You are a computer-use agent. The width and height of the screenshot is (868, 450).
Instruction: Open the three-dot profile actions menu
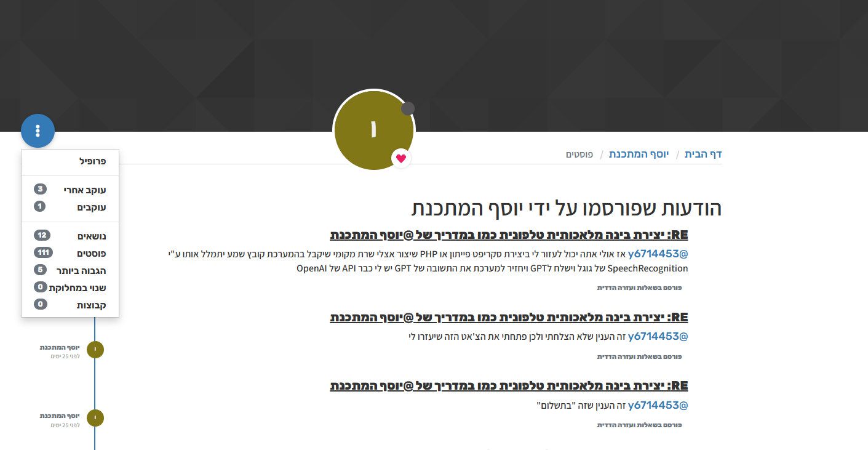tap(38, 131)
